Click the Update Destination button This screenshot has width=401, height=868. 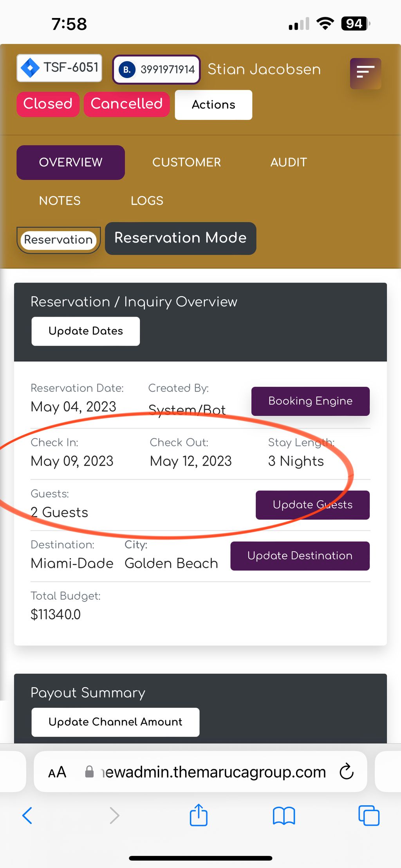[x=300, y=556]
